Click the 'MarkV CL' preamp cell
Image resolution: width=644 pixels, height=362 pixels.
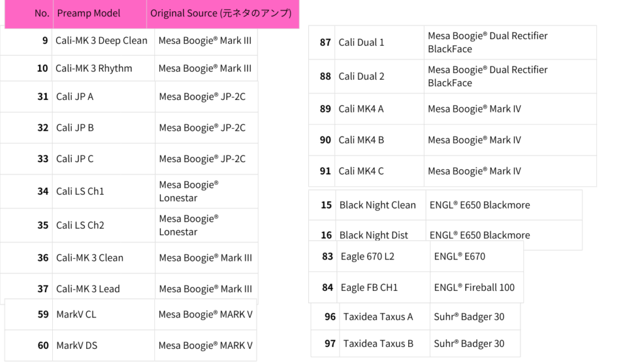tap(76, 314)
